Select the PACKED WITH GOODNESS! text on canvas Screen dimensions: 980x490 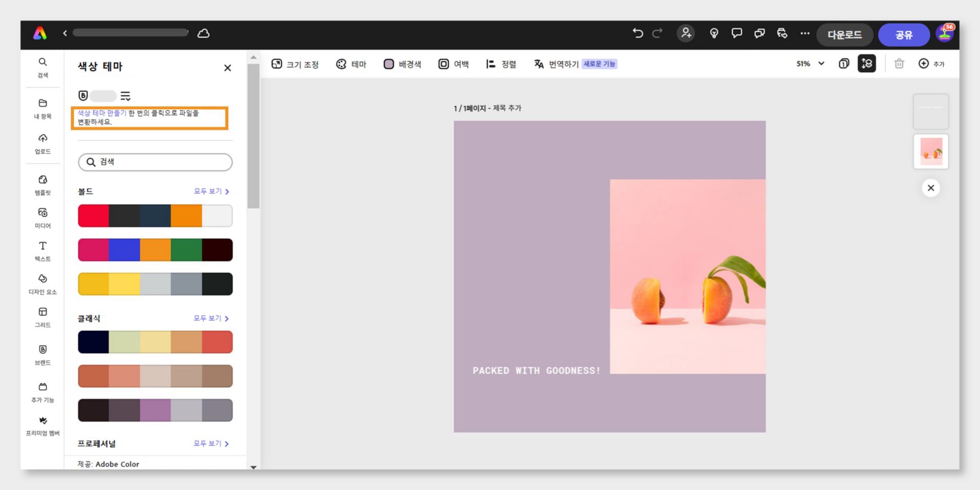[536, 371]
